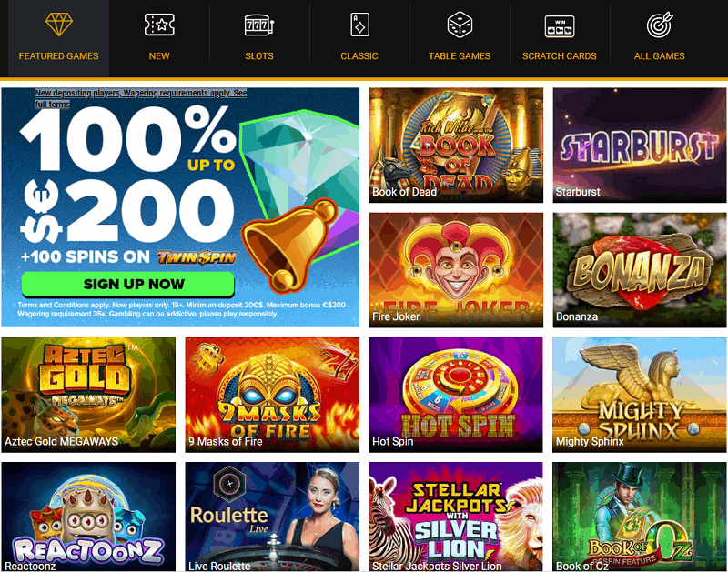The height and width of the screenshot is (572, 728).
Task: Launch the Book of Dead game
Action: [456, 146]
